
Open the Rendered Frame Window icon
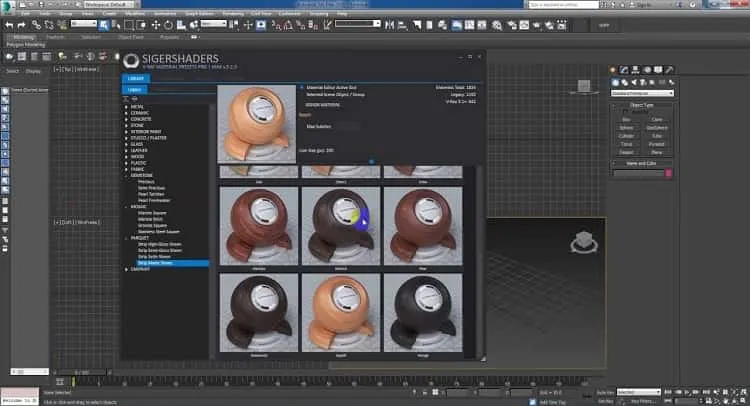pyautogui.click(x=524, y=25)
